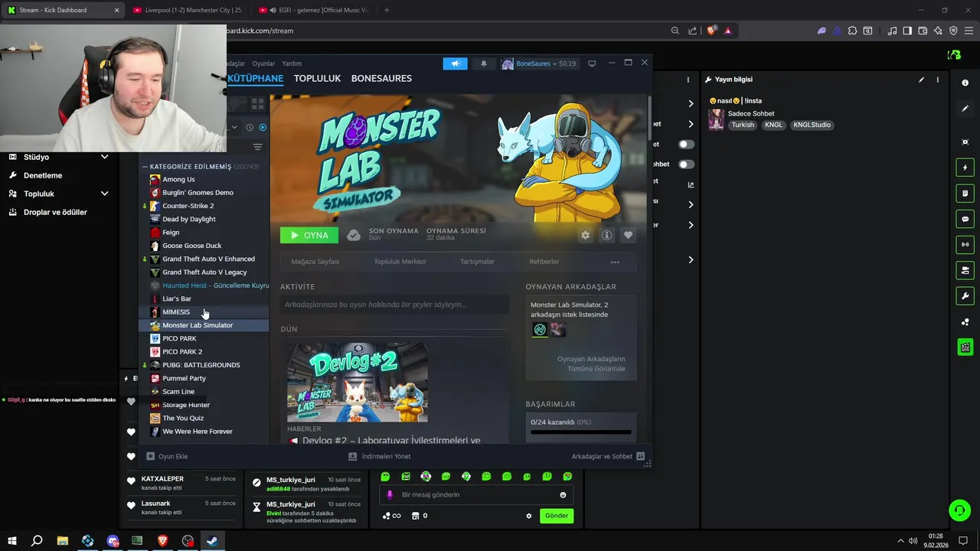Screen dimensions: 980x551
Task: Open Brave browser from the taskbar
Action: (162, 541)
